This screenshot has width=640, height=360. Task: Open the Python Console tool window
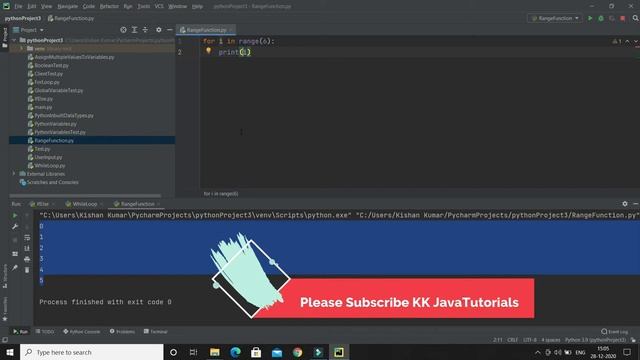click(82, 331)
